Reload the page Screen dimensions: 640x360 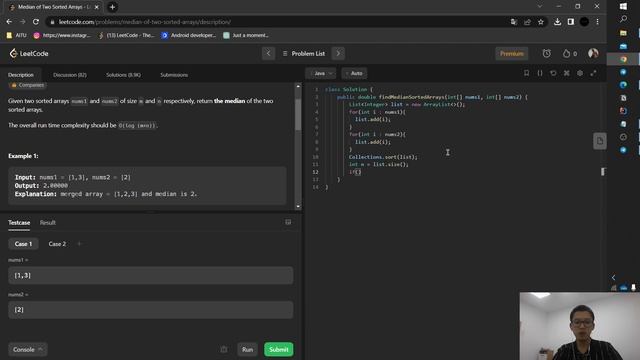point(36,22)
